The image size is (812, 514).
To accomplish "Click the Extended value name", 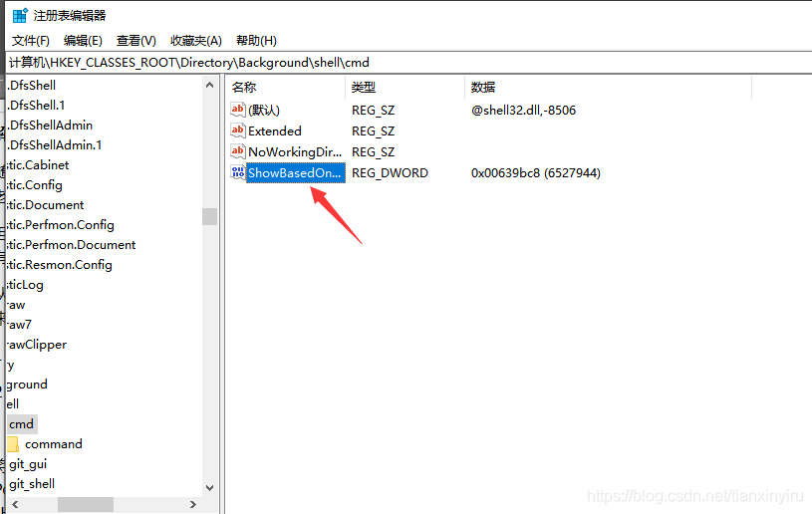I will click(274, 130).
